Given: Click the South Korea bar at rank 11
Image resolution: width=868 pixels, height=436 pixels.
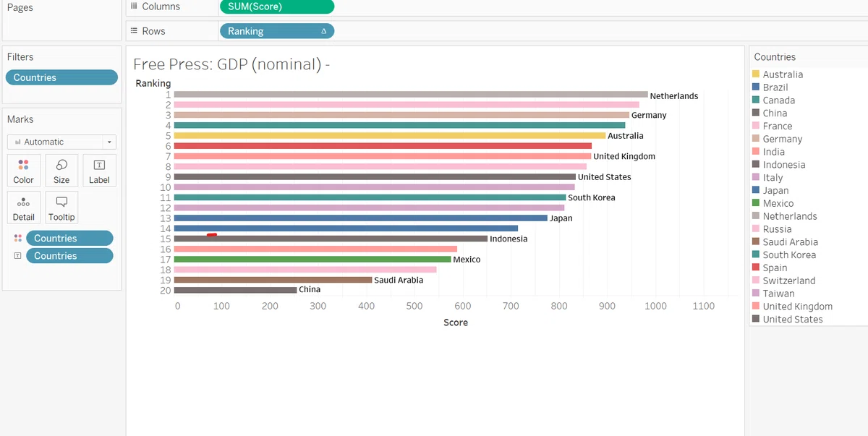Looking at the screenshot, I should click(370, 197).
